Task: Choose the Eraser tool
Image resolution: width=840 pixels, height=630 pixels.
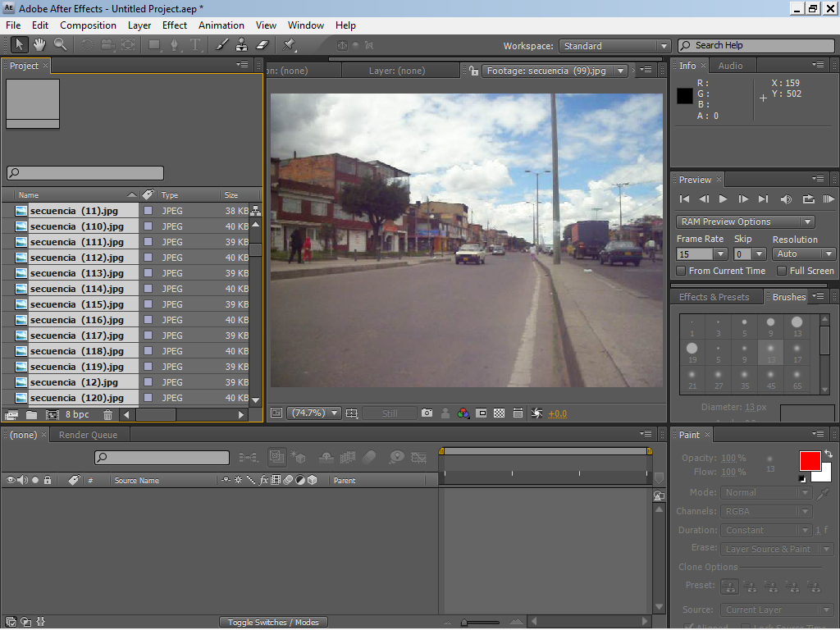Action: 262,45
